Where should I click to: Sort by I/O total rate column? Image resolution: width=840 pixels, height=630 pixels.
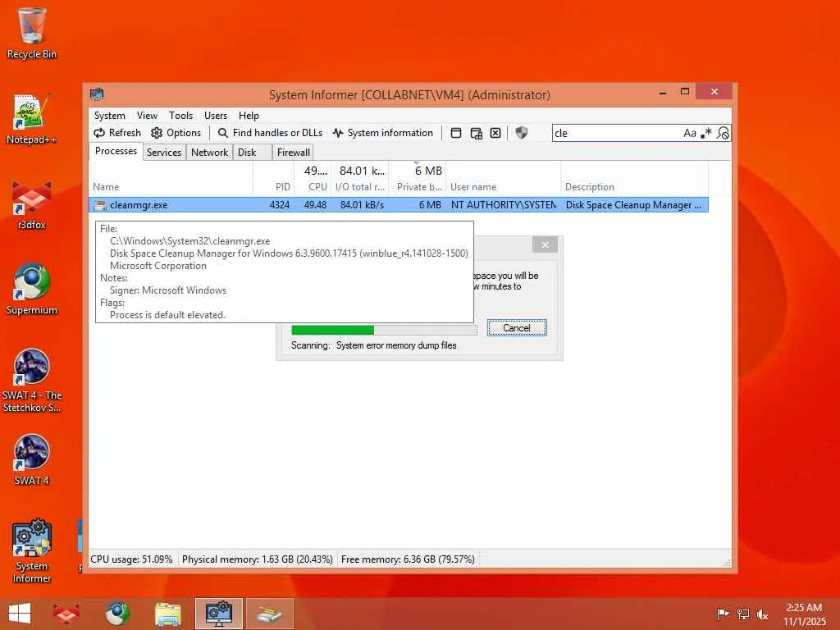[360, 178]
